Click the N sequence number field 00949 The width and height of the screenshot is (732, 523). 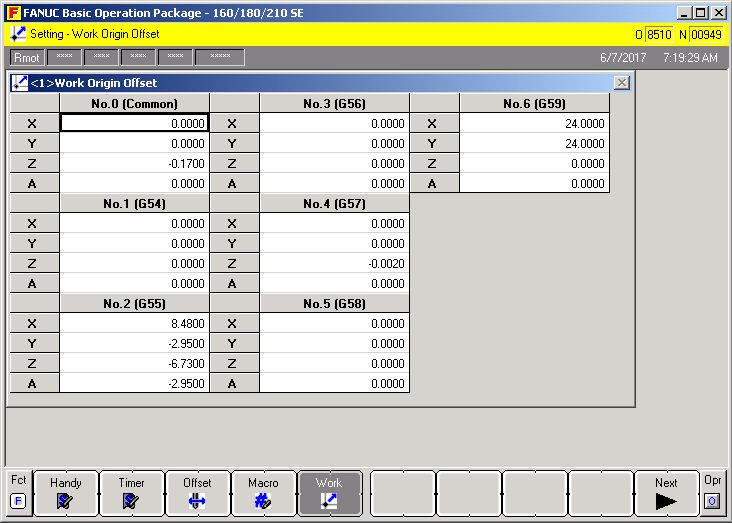point(706,34)
